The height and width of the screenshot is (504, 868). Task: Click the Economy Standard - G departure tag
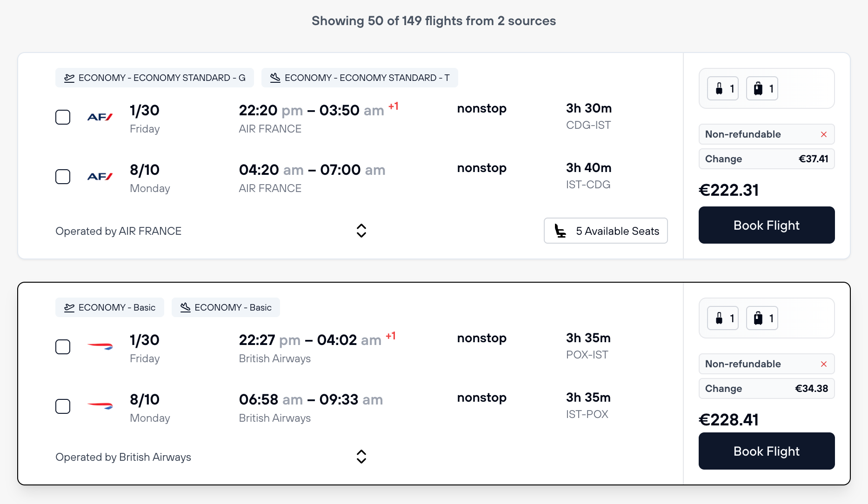tap(154, 78)
